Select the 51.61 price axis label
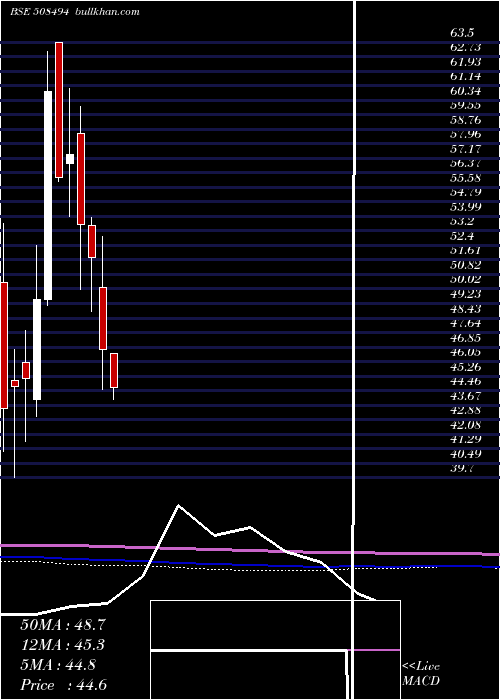 point(466,250)
